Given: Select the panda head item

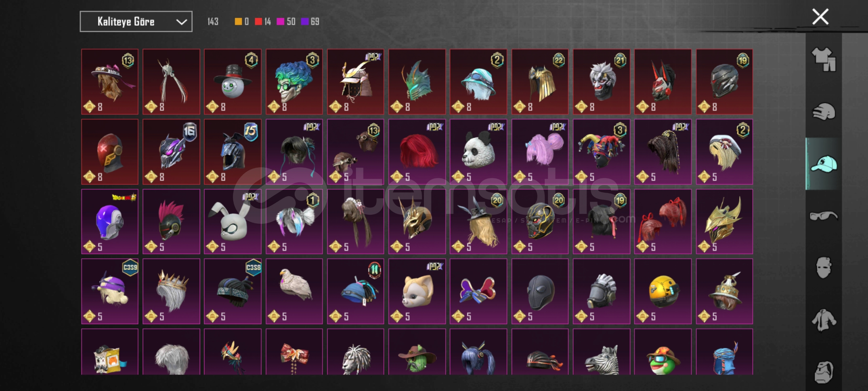Looking at the screenshot, I should coord(478,152).
